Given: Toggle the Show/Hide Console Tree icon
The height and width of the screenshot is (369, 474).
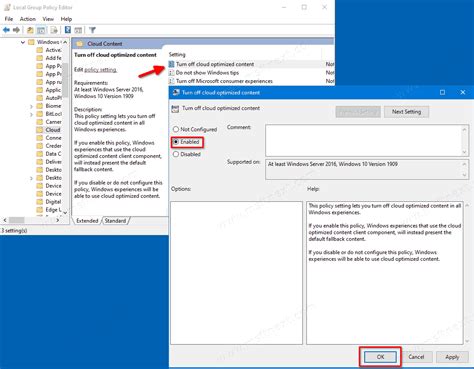Looking at the screenshot, I should click(41, 30).
